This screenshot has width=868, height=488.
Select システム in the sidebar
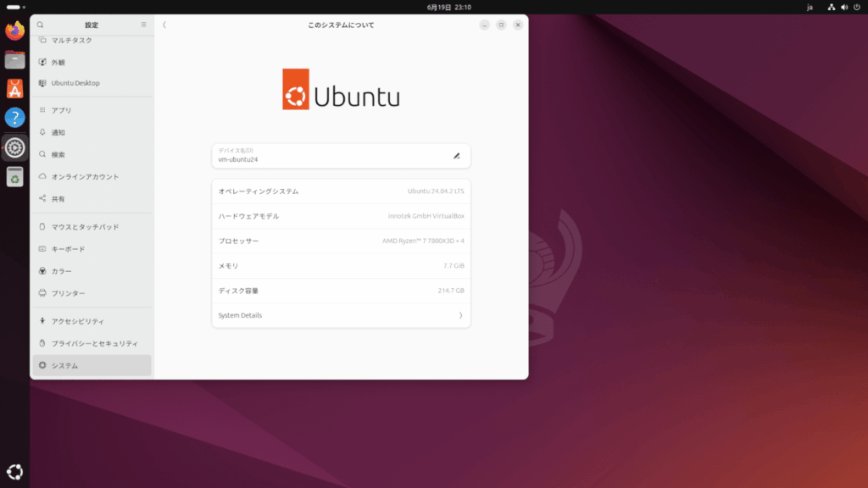click(92, 365)
